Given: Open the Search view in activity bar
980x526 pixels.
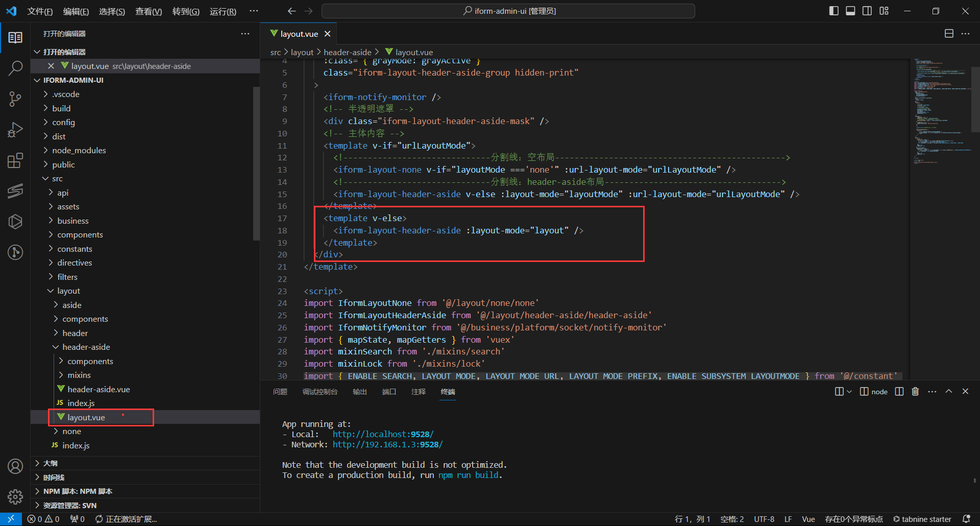Looking at the screenshot, I should pos(15,68).
